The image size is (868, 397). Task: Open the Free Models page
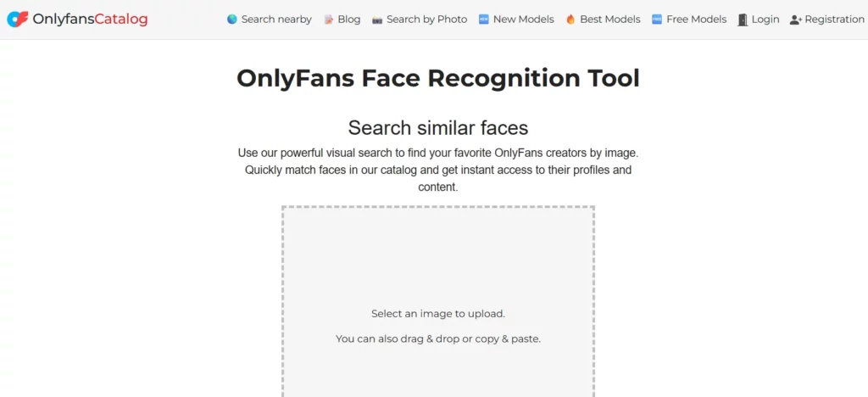point(696,20)
